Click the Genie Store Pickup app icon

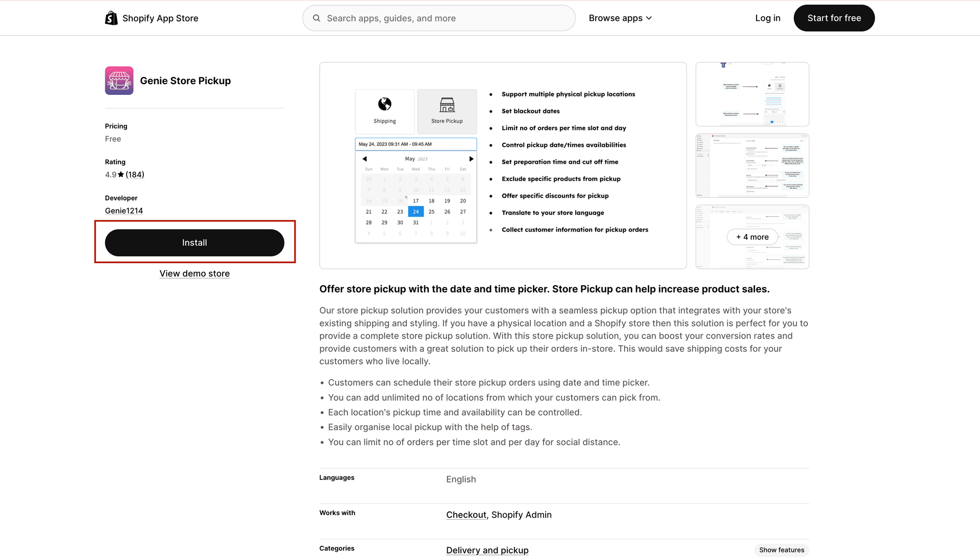point(118,80)
